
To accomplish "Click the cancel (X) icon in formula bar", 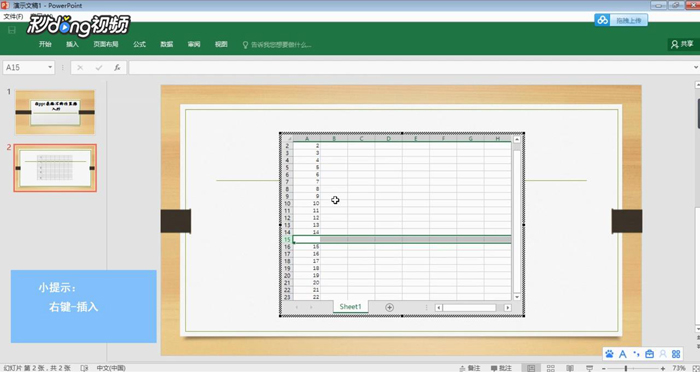I will pos(80,67).
